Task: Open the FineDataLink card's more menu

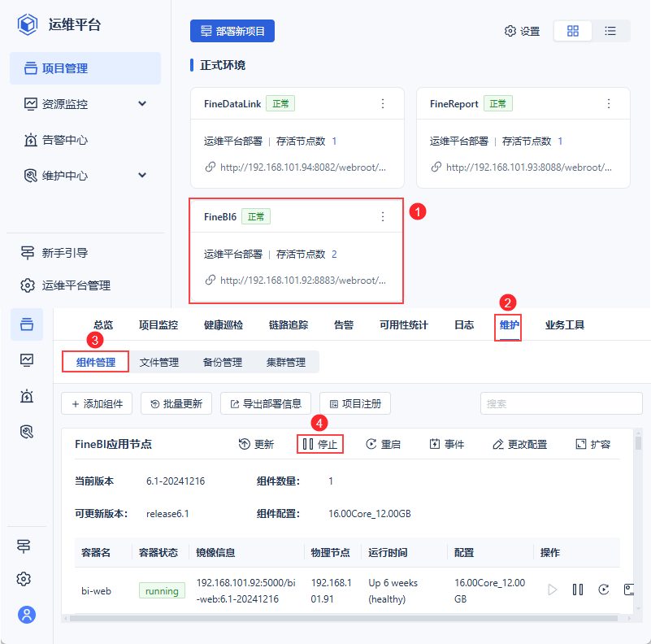Action: [383, 103]
